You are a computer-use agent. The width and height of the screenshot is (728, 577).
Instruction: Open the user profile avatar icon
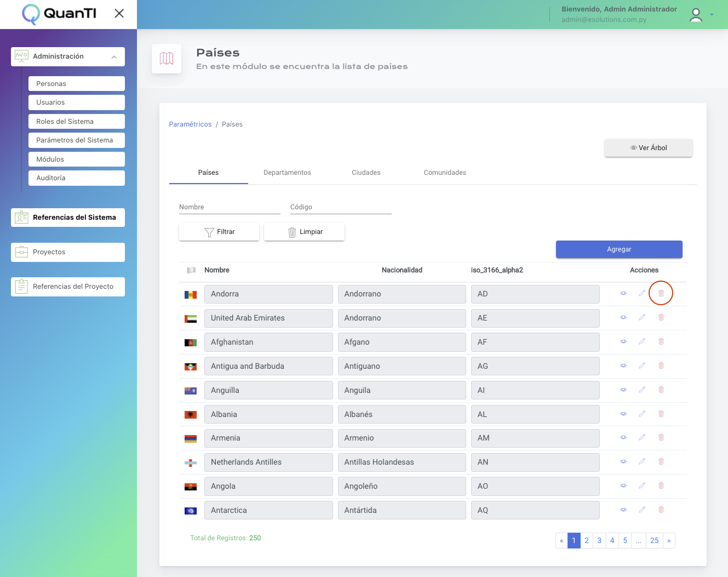[696, 15]
